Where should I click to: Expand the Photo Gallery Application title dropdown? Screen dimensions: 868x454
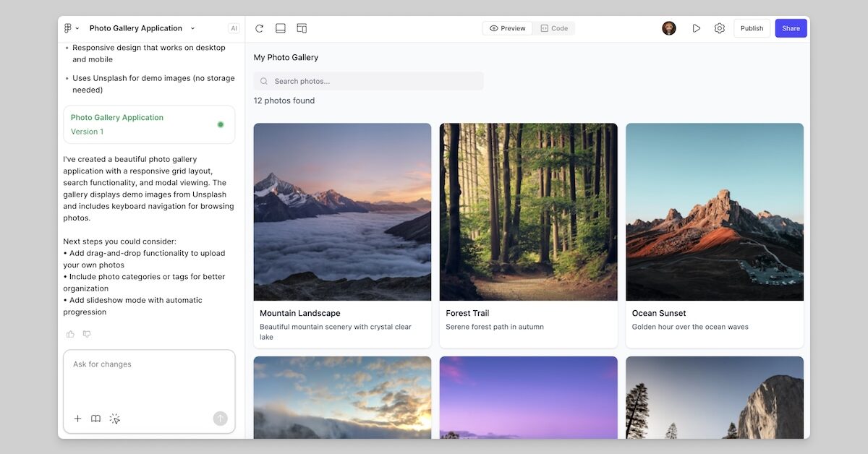(x=192, y=28)
